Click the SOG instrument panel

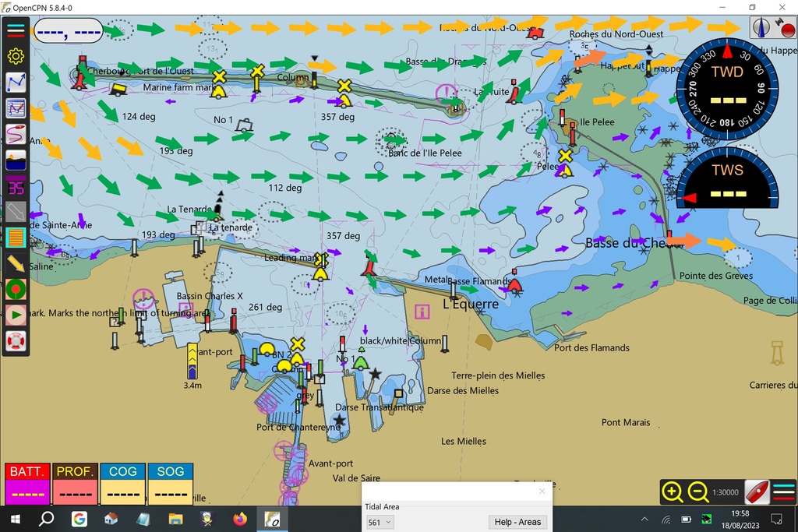(171, 484)
